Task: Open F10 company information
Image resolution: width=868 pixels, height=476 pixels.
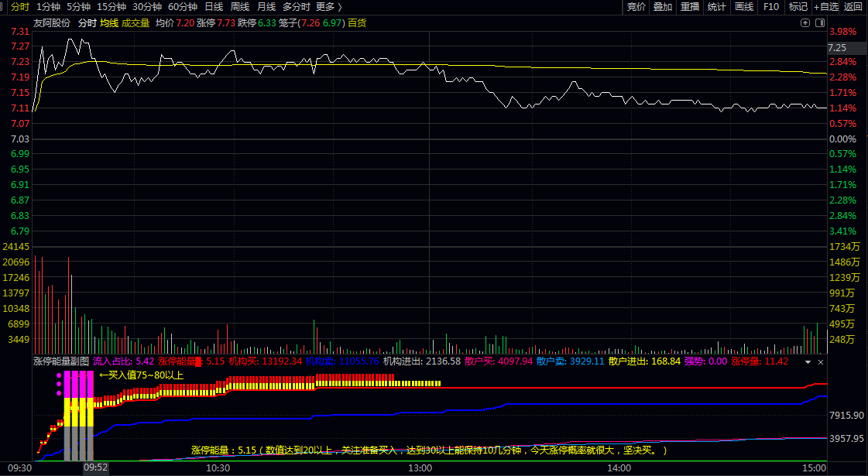Action: [771, 7]
